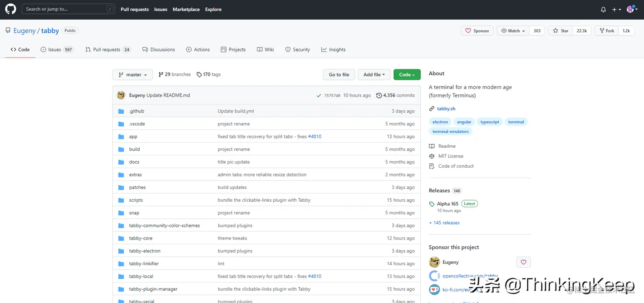644x303 pixels.
Task: Open the app folder
Action: [133, 137]
